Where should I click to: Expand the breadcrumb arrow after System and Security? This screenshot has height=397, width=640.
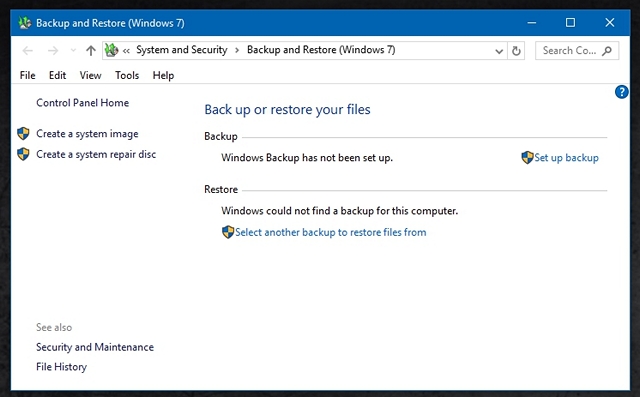(x=237, y=50)
